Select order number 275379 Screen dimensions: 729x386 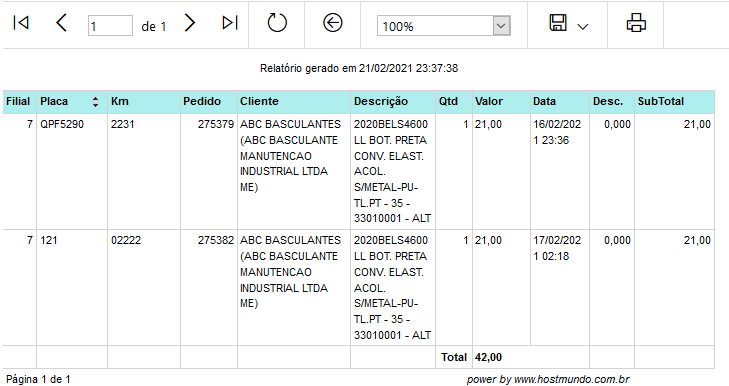coord(216,125)
